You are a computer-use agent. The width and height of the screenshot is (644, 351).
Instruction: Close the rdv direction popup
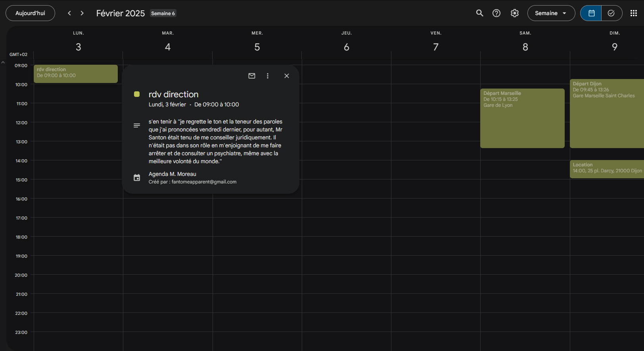point(287,76)
